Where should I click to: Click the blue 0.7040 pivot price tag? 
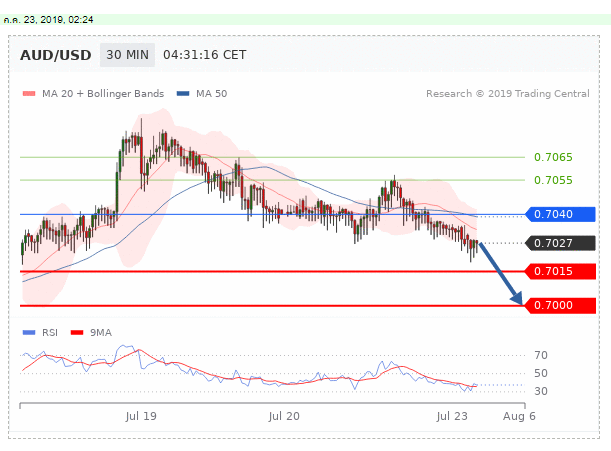coord(560,214)
